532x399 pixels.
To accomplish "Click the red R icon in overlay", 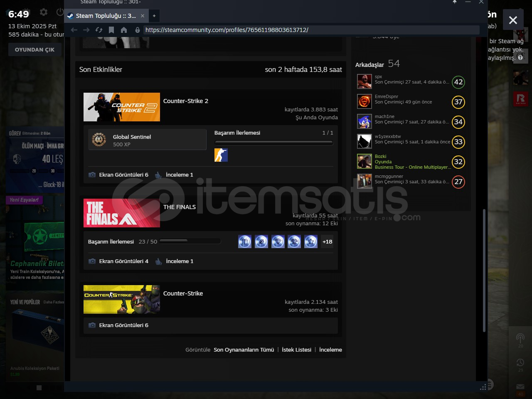I will pos(521,99).
